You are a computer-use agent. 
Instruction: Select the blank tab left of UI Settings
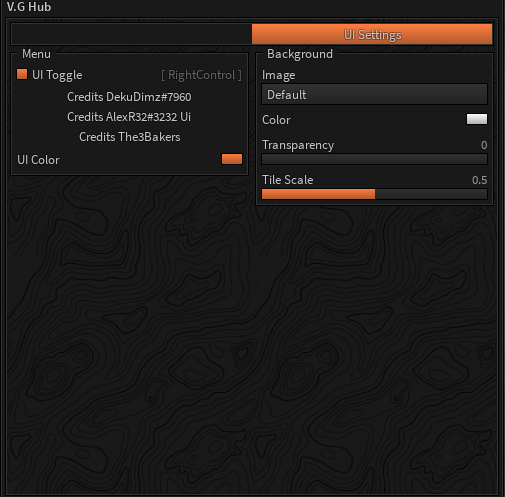pos(131,34)
